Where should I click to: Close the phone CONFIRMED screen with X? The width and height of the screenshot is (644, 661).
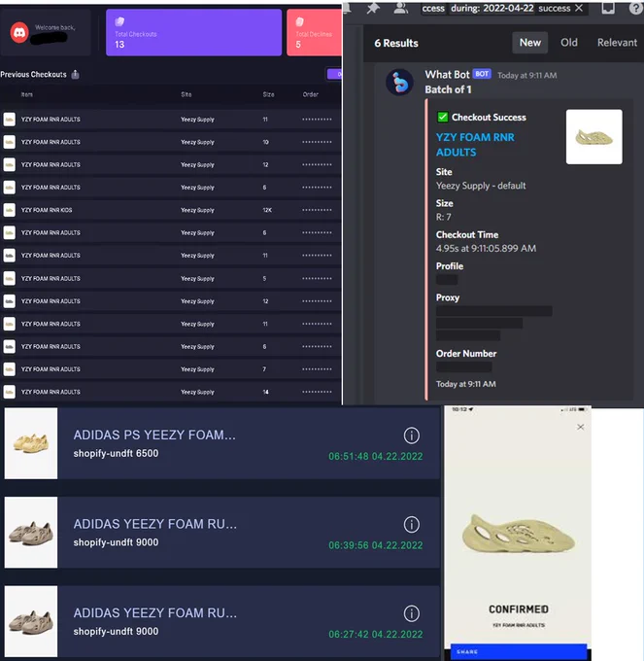coord(581,427)
